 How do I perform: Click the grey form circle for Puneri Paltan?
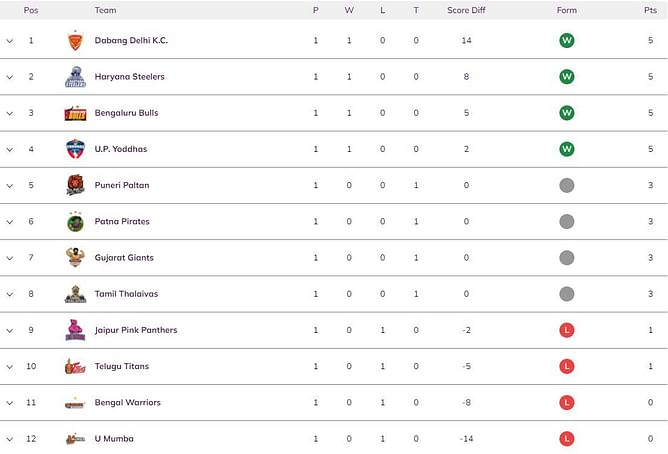point(567,185)
